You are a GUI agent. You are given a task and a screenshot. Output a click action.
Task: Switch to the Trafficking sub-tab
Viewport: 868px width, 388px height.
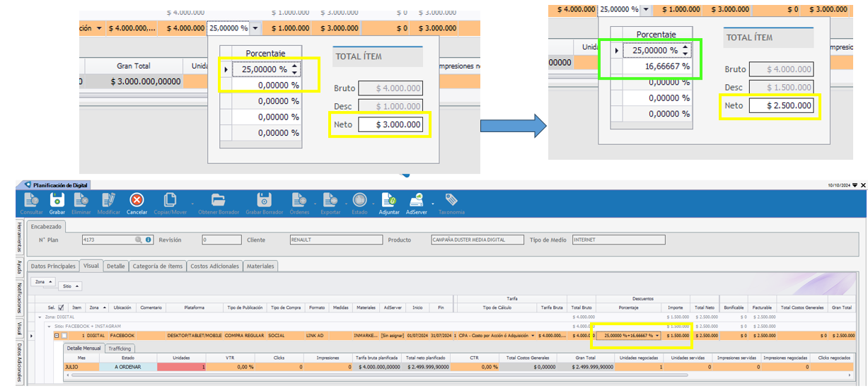click(x=119, y=348)
